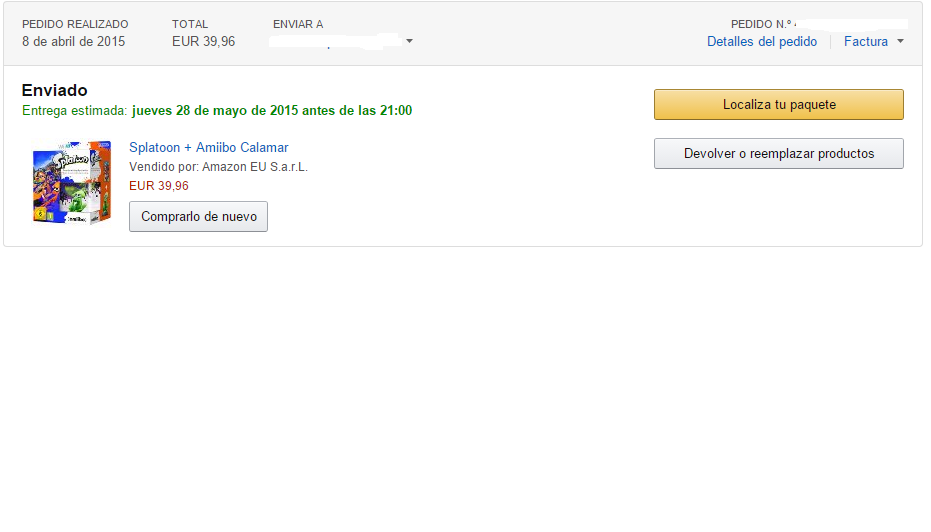This screenshot has height=532, width=931.
Task: Click the Splatoon game box thumbnail
Action: pos(70,182)
